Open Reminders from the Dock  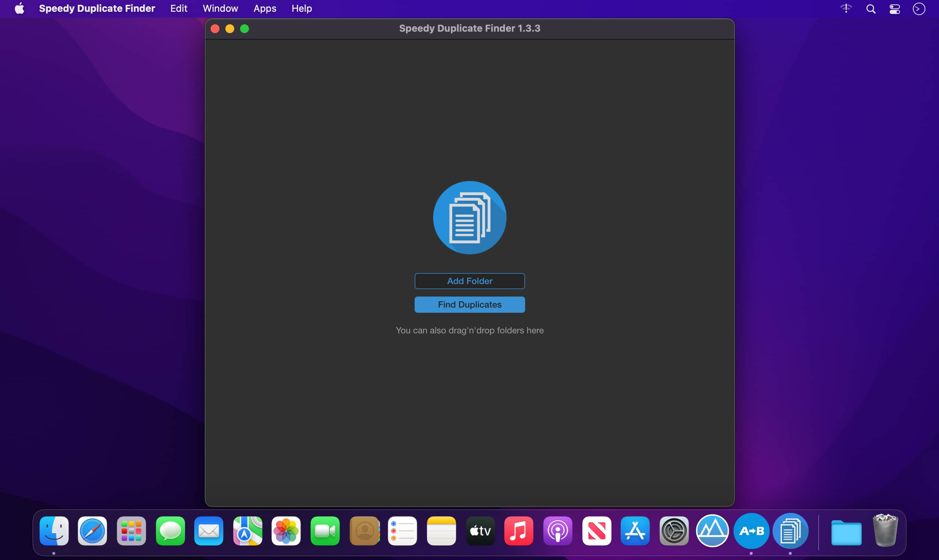402,531
